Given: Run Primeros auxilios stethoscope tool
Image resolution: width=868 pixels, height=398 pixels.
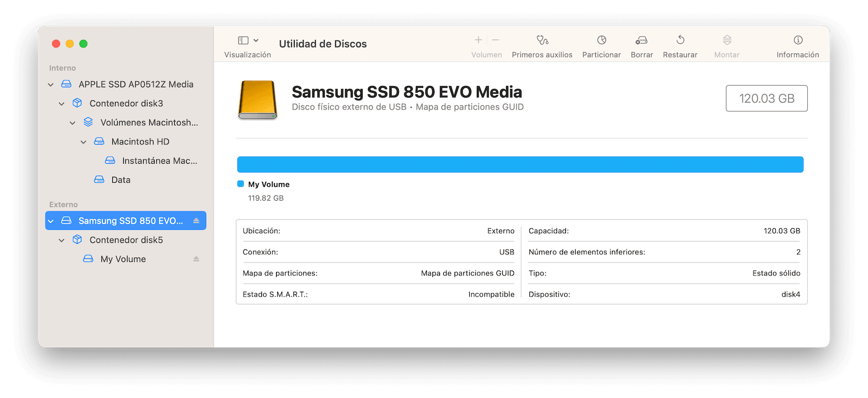Looking at the screenshot, I should (x=542, y=40).
